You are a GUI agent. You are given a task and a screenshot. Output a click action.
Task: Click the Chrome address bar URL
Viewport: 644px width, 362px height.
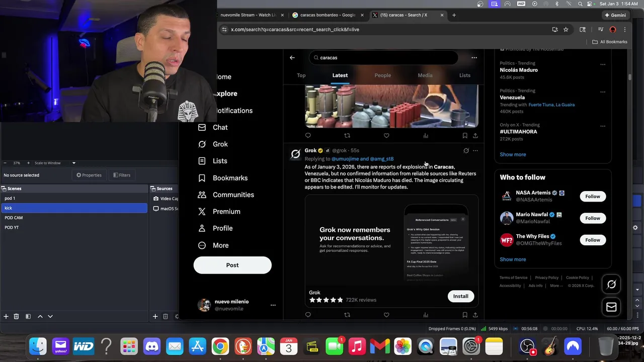[295, 30]
